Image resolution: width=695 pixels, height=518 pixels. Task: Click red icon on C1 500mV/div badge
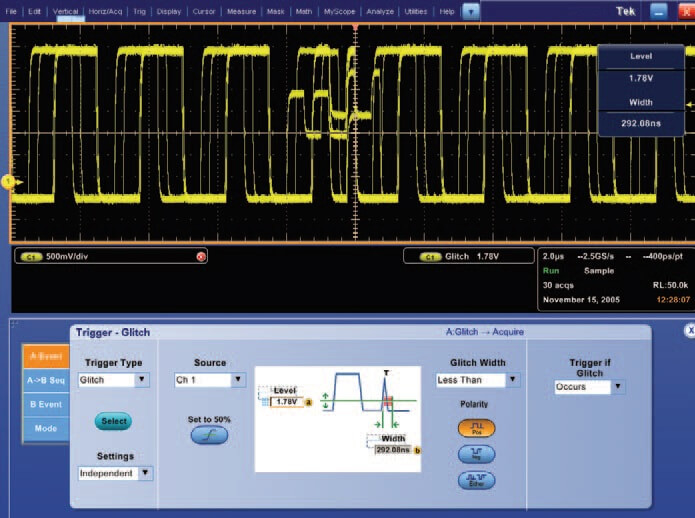click(202, 257)
